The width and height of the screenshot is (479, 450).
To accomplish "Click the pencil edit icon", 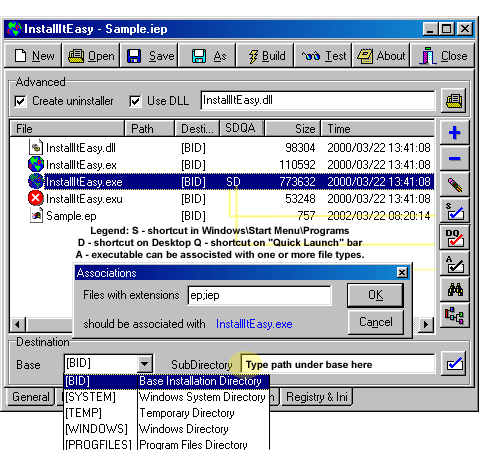I will (x=454, y=185).
